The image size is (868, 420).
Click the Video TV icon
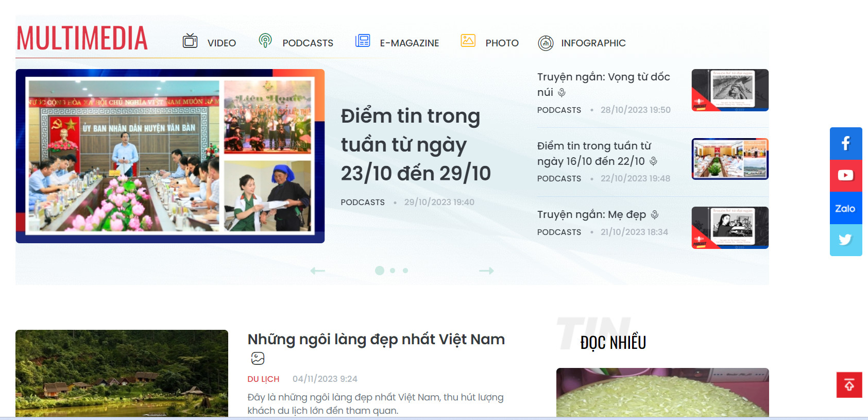[190, 41]
